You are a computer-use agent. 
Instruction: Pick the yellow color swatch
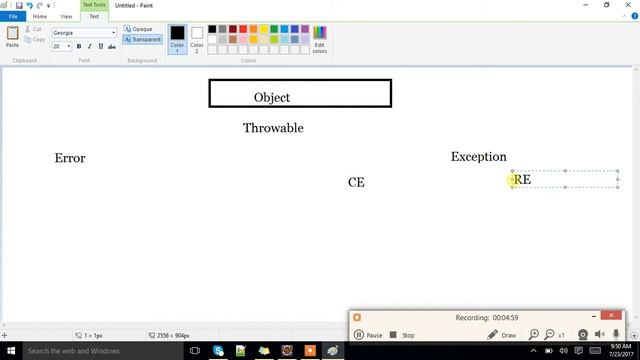[x=264, y=29]
